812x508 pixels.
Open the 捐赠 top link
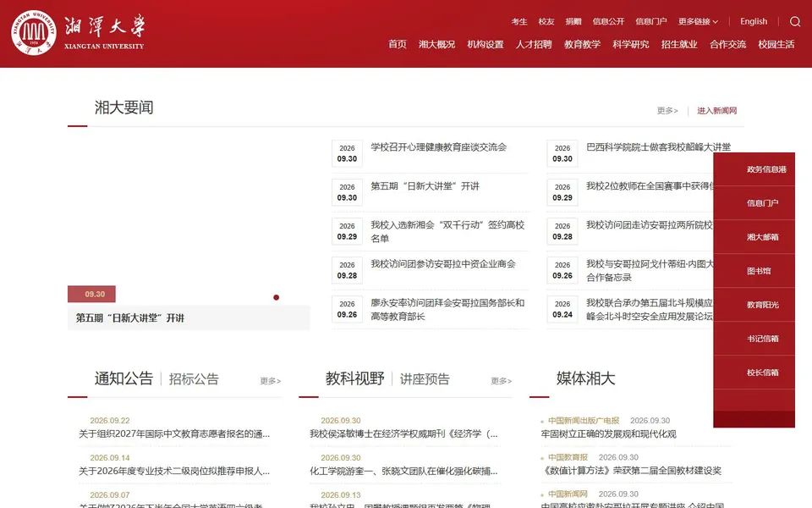tap(573, 22)
